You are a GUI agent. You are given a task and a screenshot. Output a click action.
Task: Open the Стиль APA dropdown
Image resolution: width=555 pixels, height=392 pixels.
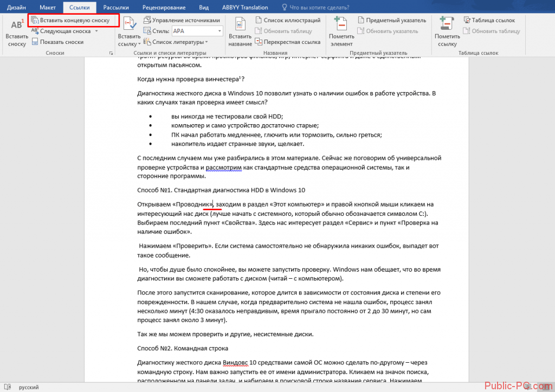[197, 31]
